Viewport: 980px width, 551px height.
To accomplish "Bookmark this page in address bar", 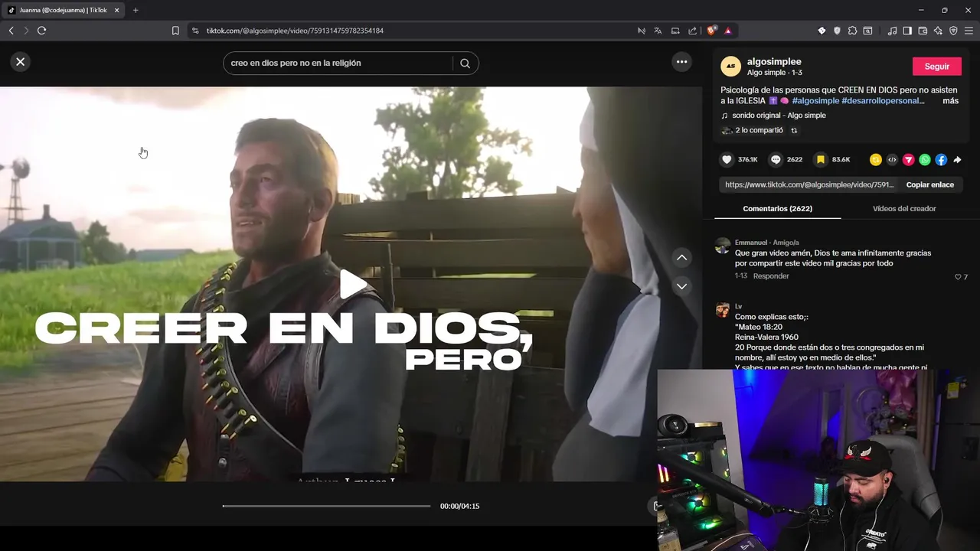I will 175,31.
